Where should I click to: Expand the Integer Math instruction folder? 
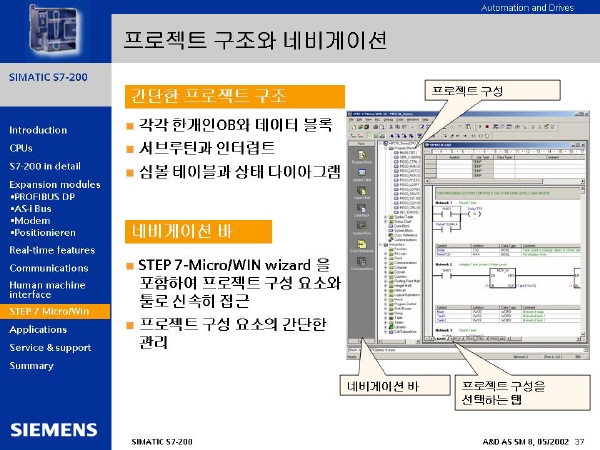pos(385,286)
